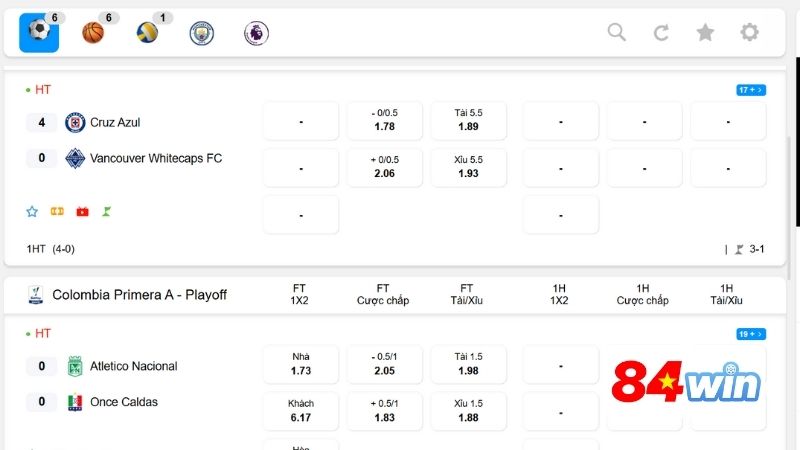This screenshot has width=800, height=450.
Task: Show corner flag stats for Cruz Azul match
Action: click(107, 211)
